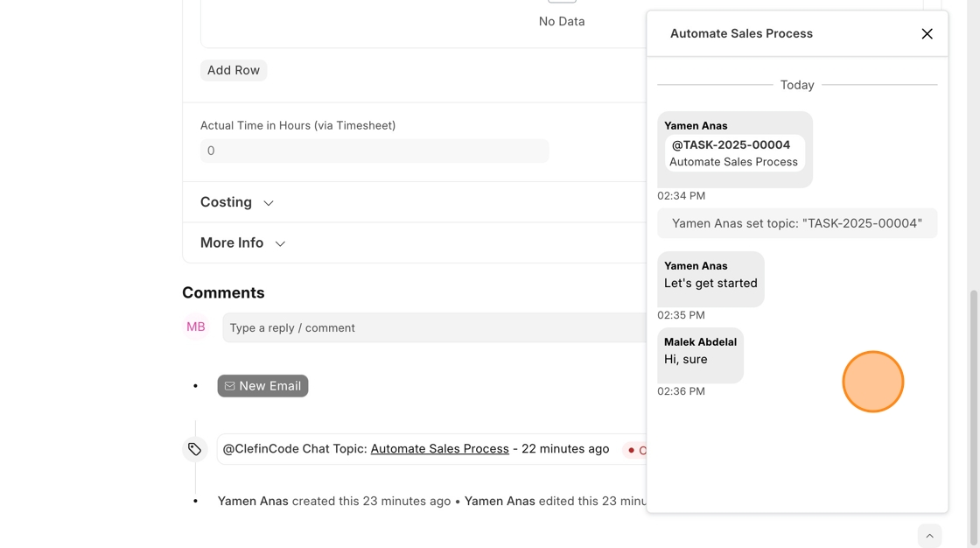
Task: Expand the Costing section
Action: (237, 202)
